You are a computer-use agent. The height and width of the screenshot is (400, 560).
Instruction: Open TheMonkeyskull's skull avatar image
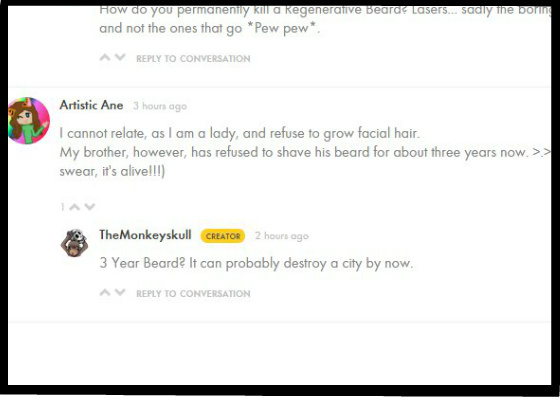(x=74, y=243)
